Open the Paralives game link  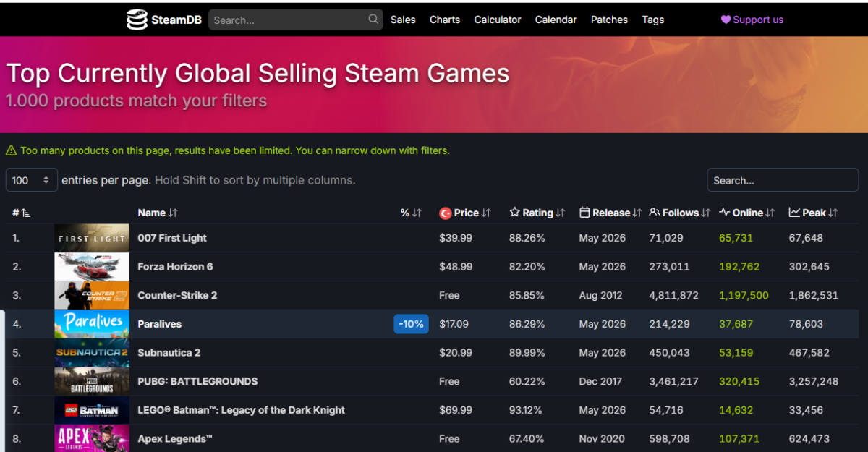[x=159, y=324]
